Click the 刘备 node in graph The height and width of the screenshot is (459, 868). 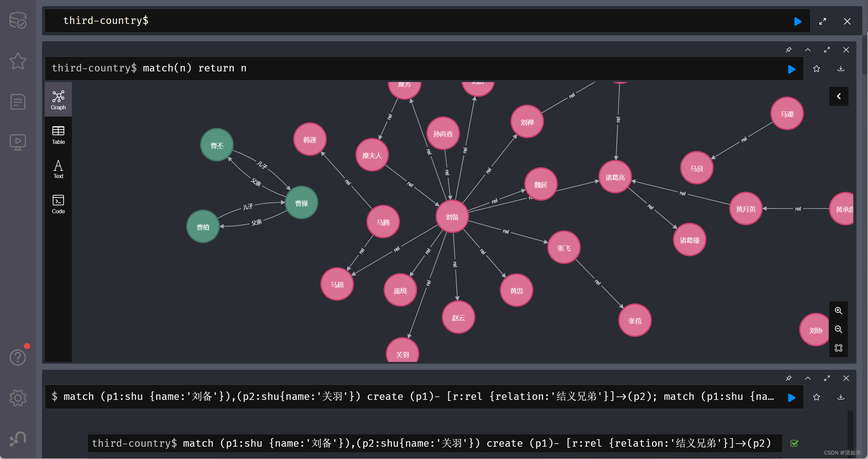(x=452, y=217)
